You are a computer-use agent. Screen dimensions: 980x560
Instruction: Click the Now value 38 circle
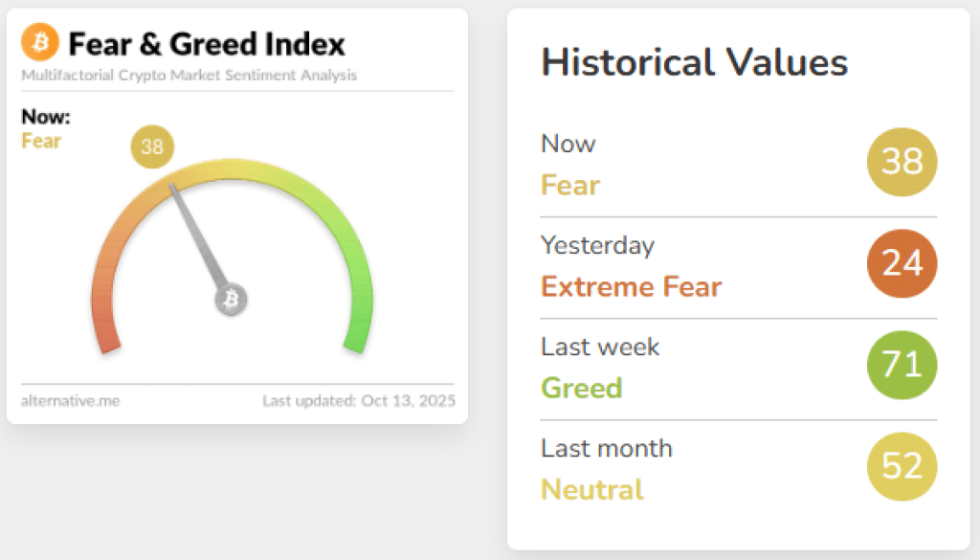click(x=902, y=162)
